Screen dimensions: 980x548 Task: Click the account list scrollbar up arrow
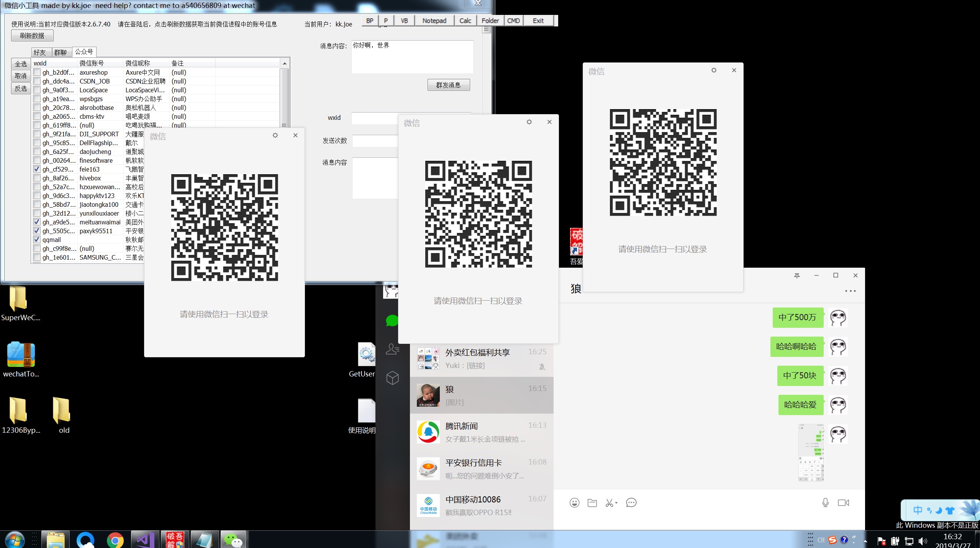pyautogui.click(x=284, y=63)
